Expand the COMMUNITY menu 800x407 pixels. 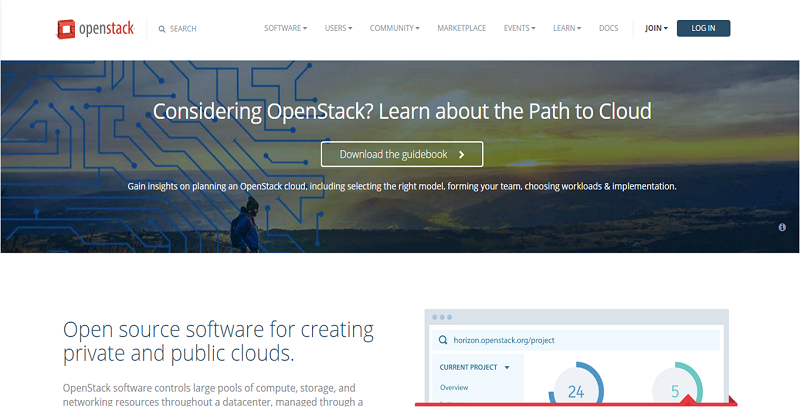394,28
